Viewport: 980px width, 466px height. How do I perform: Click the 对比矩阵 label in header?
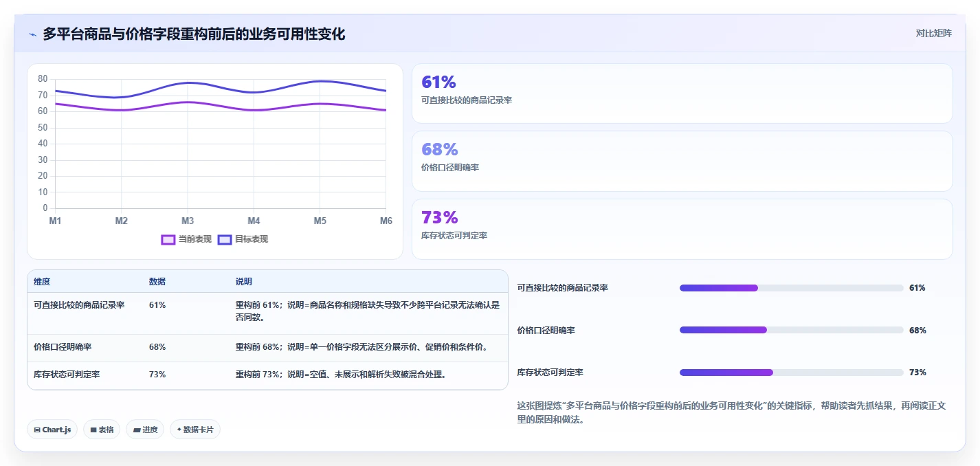[933, 33]
